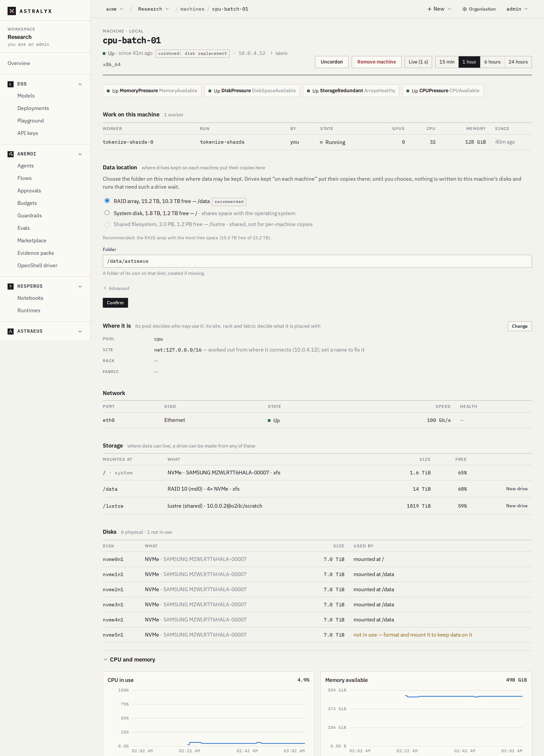This screenshot has height=756, width=544.
Task: Open Notebooks in the sidebar
Action: coord(30,298)
